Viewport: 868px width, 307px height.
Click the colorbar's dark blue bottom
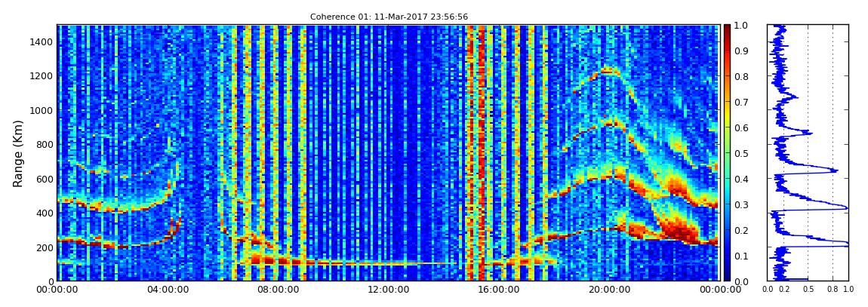(727, 277)
